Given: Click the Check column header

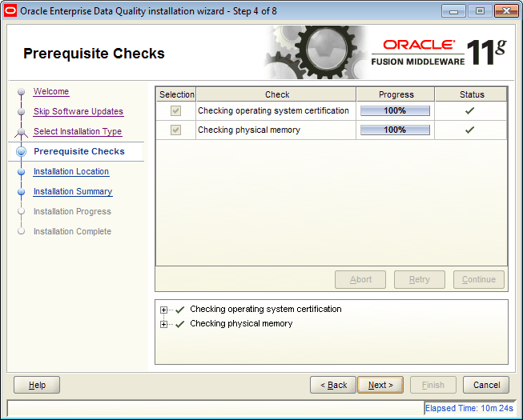Looking at the screenshot, I should coord(276,94).
